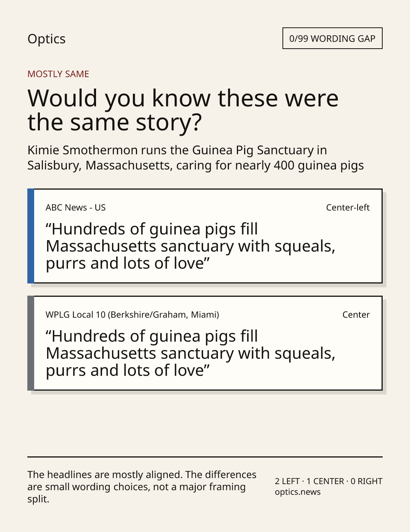This screenshot has width=410, height=532.
Task: Click the WPLG quoted headline text
Action: coord(191,353)
